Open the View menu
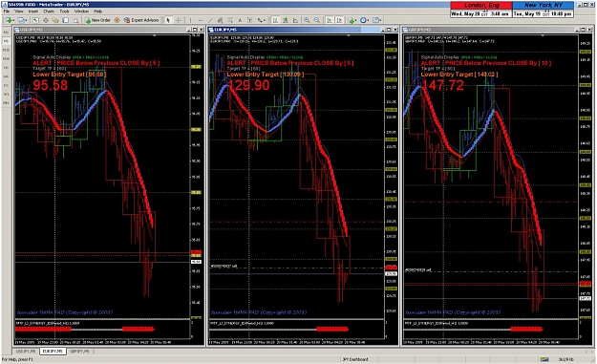597x364 pixels. coord(19,11)
